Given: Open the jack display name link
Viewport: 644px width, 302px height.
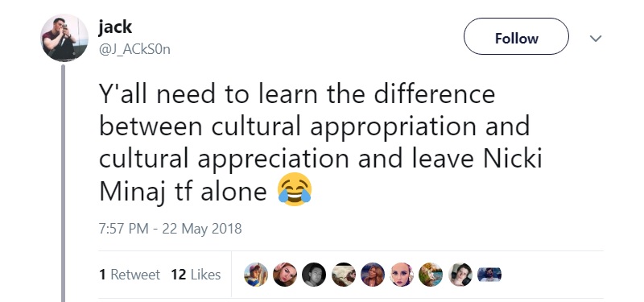Looking at the screenshot, I should [x=115, y=27].
